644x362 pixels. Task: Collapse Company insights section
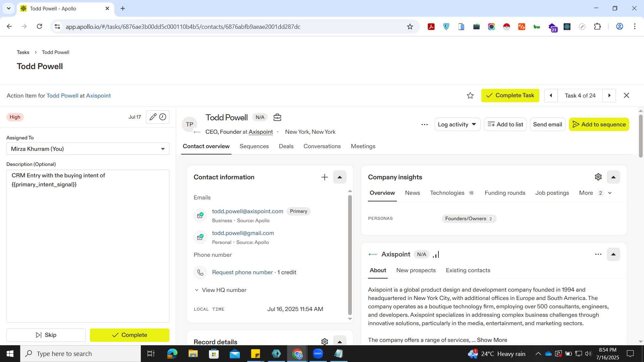(x=613, y=177)
